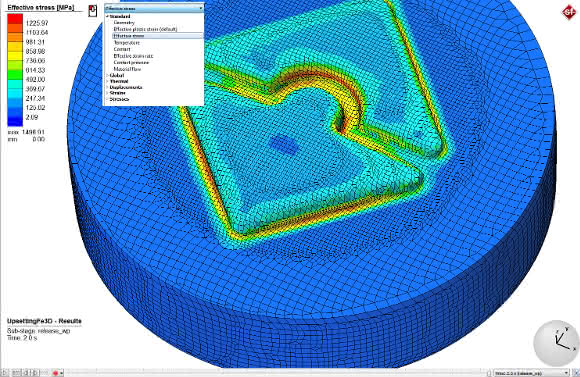Click the min 0.00 readout

click(x=26, y=139)
